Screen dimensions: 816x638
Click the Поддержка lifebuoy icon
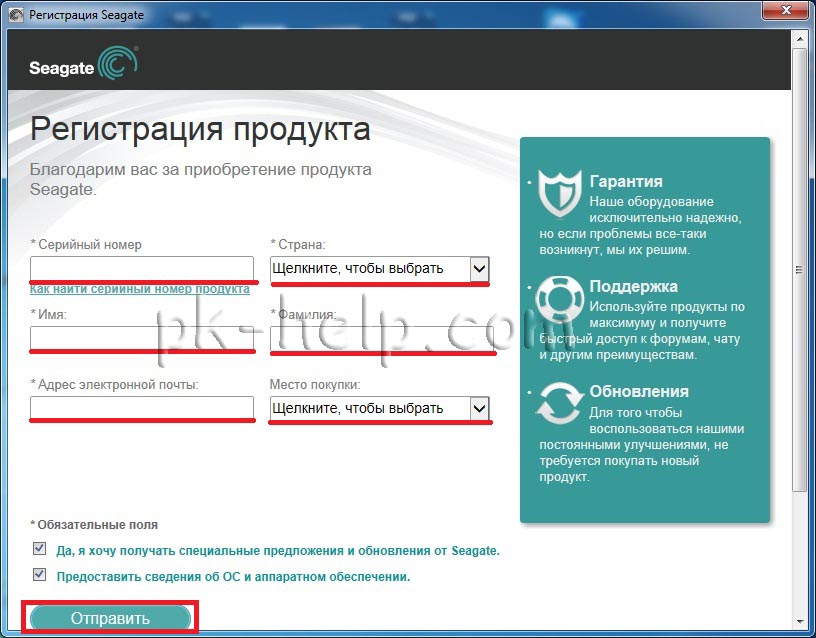pyautogui.click(x=559, y=299)
